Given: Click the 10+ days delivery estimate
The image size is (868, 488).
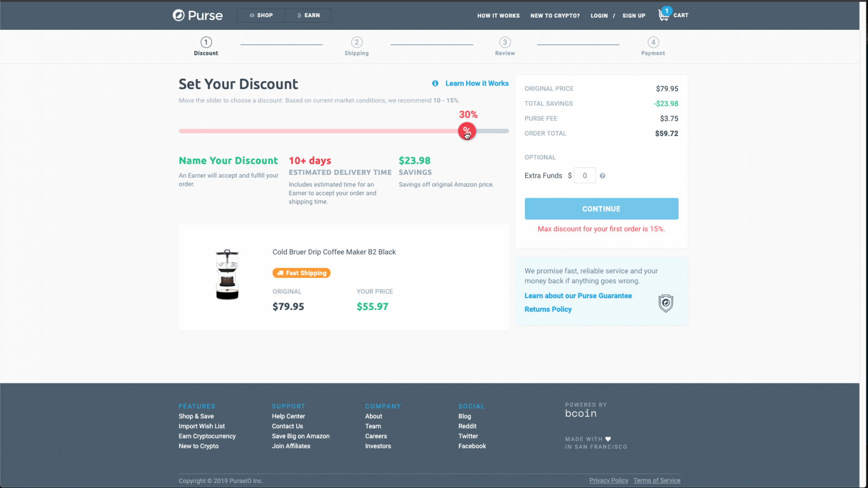Looking at the screenshot, I should (310, 160).
